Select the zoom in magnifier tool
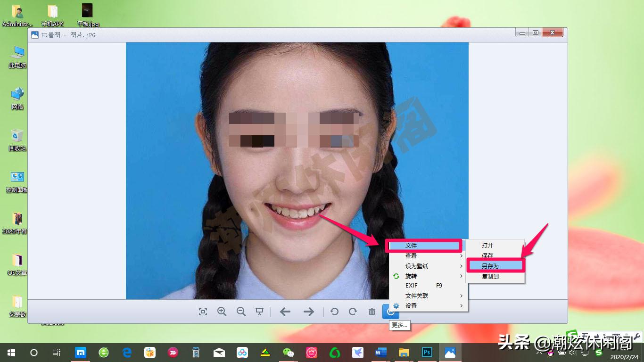644x362 pixels. (x=222, y=312)
